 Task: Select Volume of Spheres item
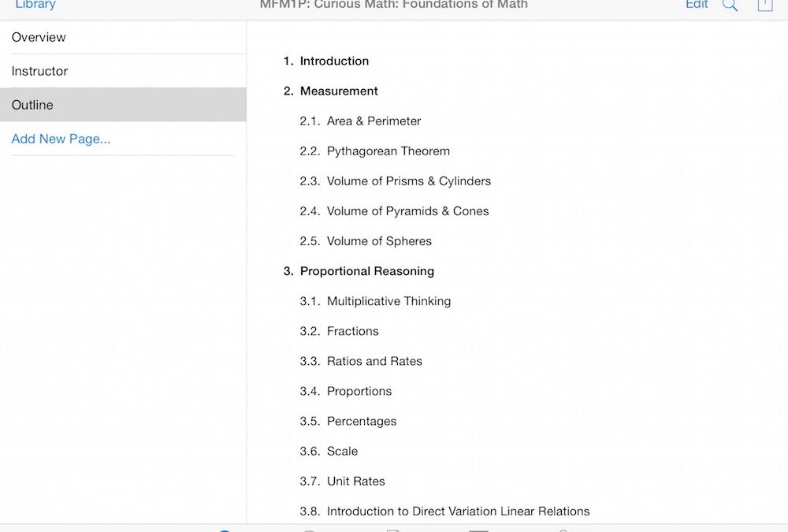point(379,240)
